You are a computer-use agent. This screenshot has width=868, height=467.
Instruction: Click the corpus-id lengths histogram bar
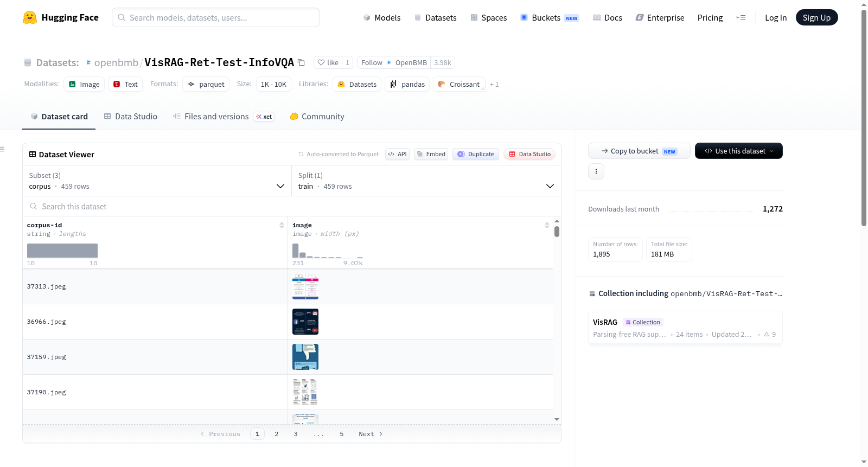click(x=62, y=251)
